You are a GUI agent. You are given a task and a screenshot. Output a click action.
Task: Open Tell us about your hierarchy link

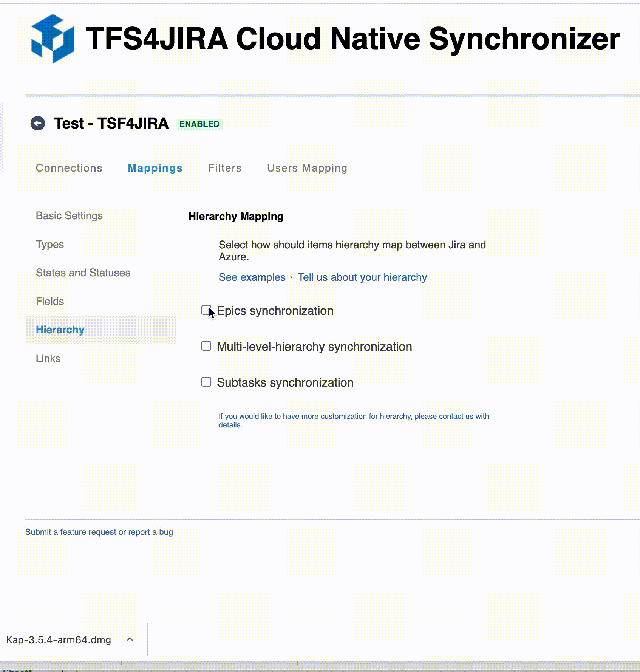pyautogui.click(x=362, y=277)
